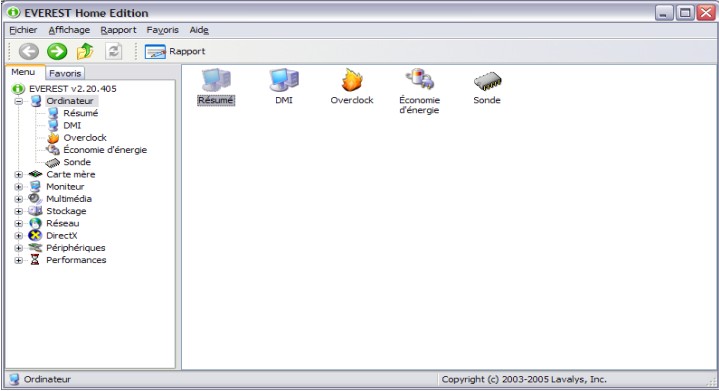Expand the Périphériques node
Image resolution: width=719 pixels, height=391 pixels.
click(x=18, y=248)
